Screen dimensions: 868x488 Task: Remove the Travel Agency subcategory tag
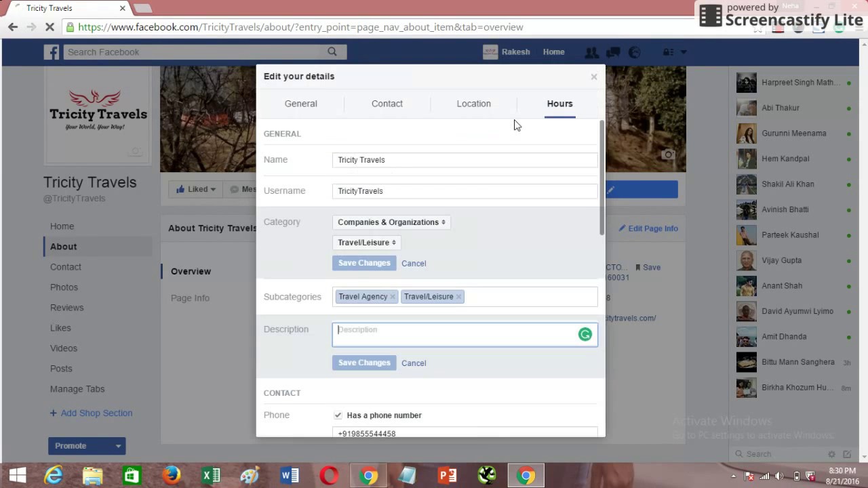392,297
